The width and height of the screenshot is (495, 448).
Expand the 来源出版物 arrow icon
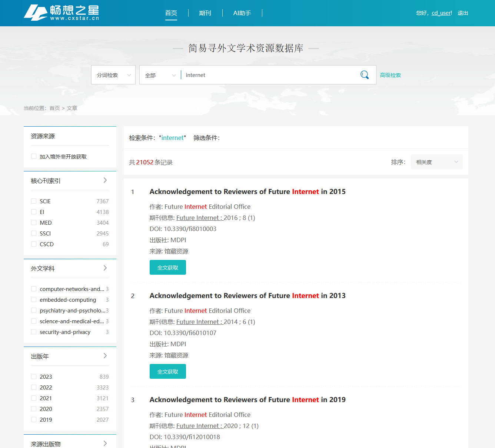(x=105, y=444)
